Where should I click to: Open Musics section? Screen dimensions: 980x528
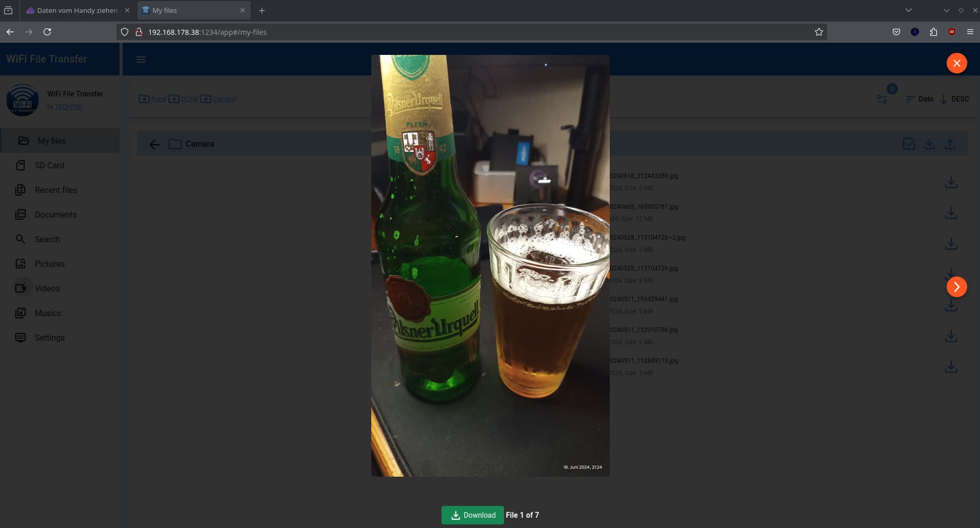pos(60,313)
